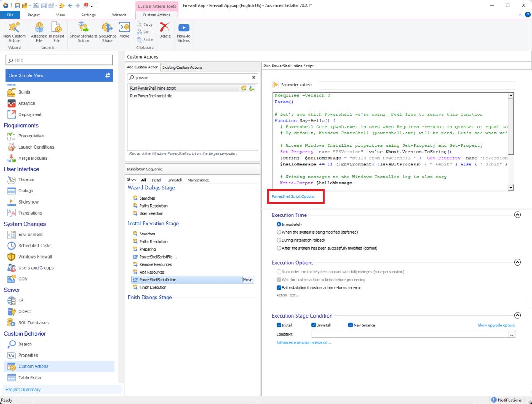Toggle Fail installation if error checkbox
This screenshot has height=404, width=532.
coord(279,288)
